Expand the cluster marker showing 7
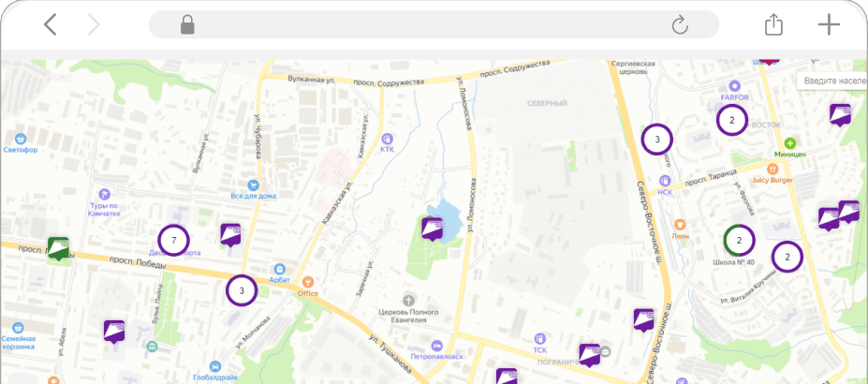Viewport: 868px width, 384px height. [x=173, y=241]
